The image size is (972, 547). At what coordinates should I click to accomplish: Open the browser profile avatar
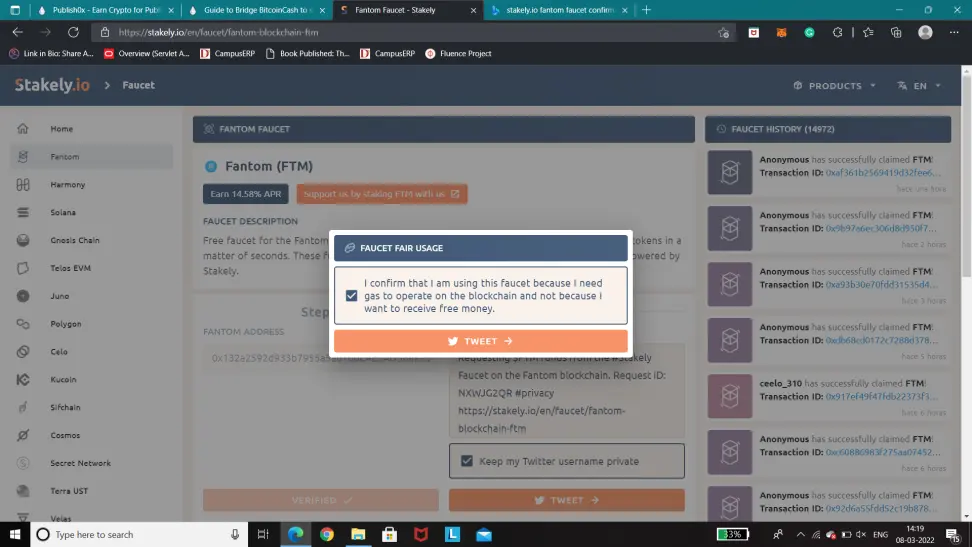click(925, 32)
